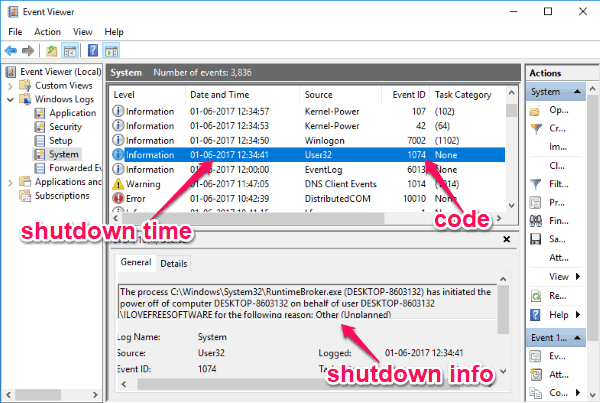Click the Warning icon in DNS row
This screenshot has width=600, height=403.
tap(118, 184)
